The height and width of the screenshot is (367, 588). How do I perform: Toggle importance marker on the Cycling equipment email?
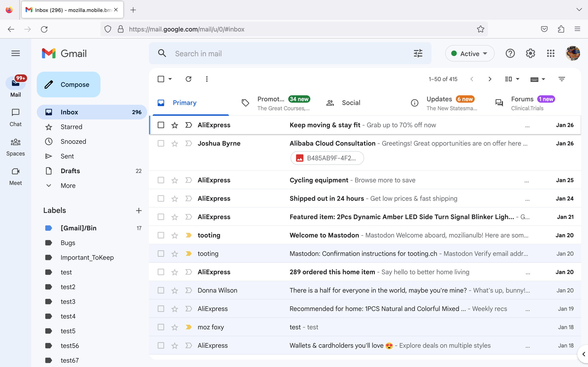pos(188,180)
